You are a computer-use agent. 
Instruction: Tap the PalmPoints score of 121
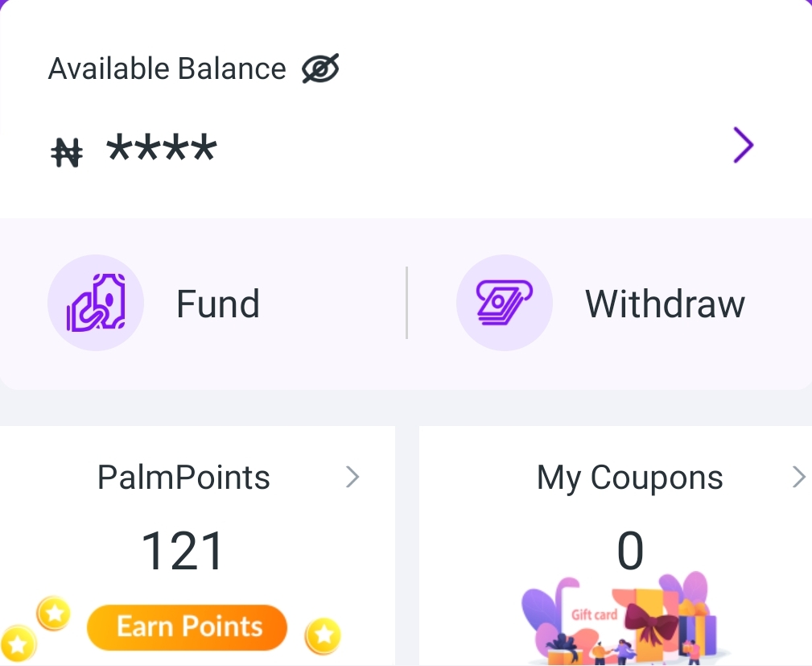point(183,549)
